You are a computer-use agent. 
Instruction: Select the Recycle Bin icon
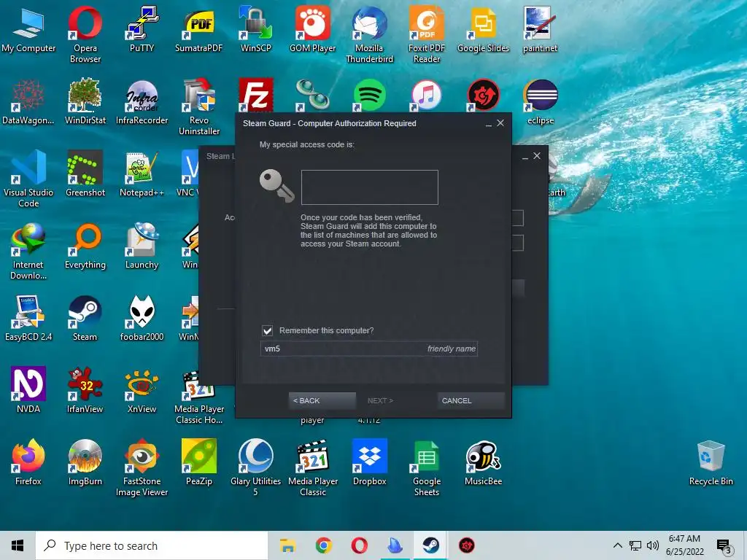711,463
